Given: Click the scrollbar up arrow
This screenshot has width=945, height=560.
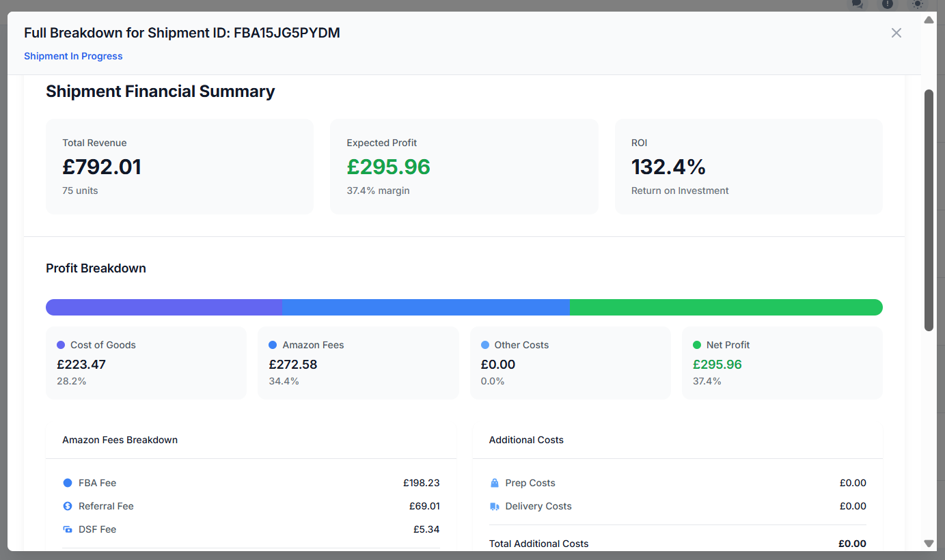Looking at the screenshot, I should (x=929, y=20).
